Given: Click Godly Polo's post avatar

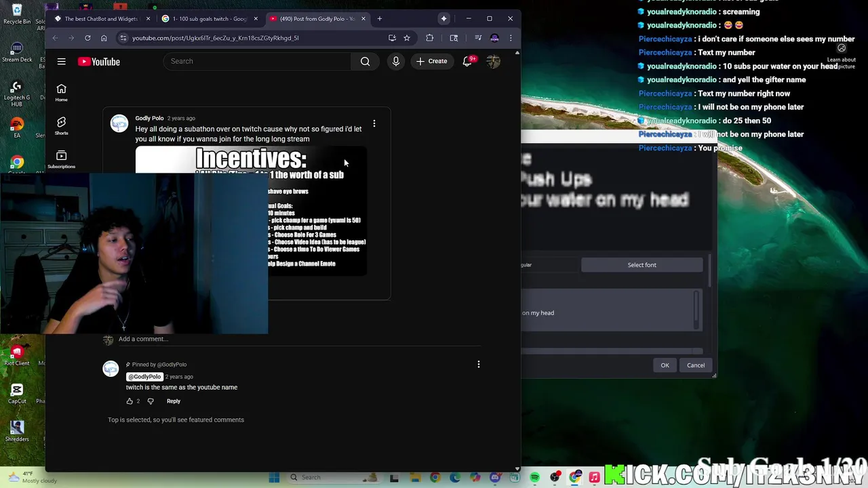Looking at the screenshot, I should pyautogui.click(x=119, y=123).
